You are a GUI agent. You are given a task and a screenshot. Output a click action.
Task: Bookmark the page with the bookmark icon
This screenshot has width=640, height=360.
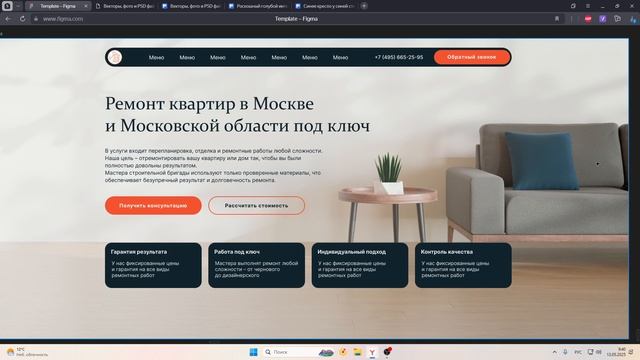[557, 19]
